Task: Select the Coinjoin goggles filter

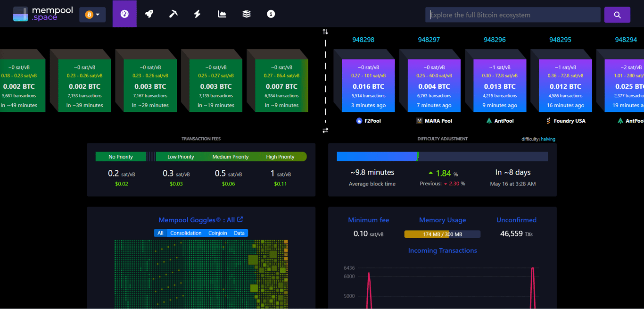Action: (x=218, y=233)
